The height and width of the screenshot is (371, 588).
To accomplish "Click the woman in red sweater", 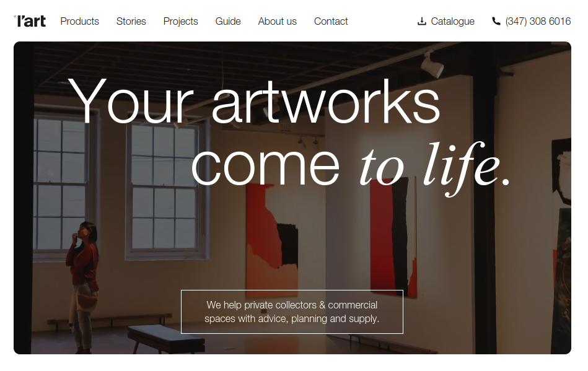I will click(83, 288).
